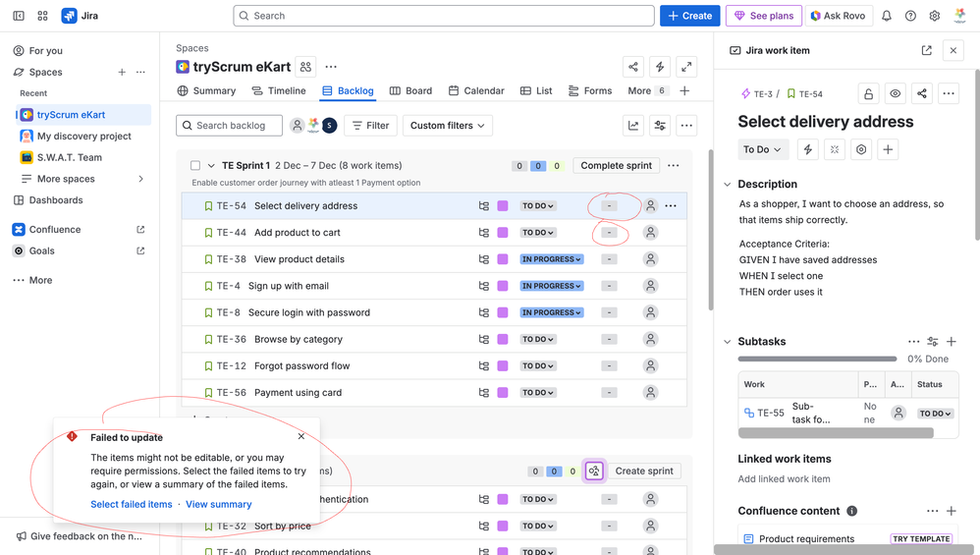Click the app switcher grid icon
The height and width of the screenshot is (555, 980).
click(42, 16)
